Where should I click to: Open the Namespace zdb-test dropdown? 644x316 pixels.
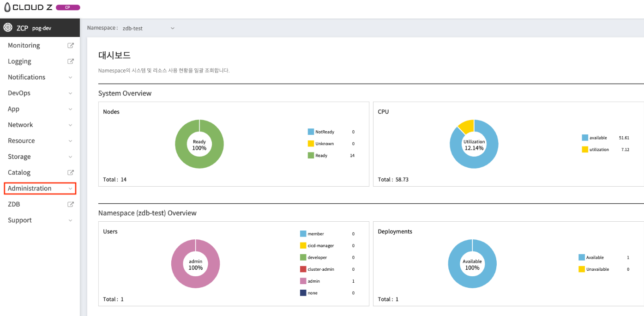point(148,28)
